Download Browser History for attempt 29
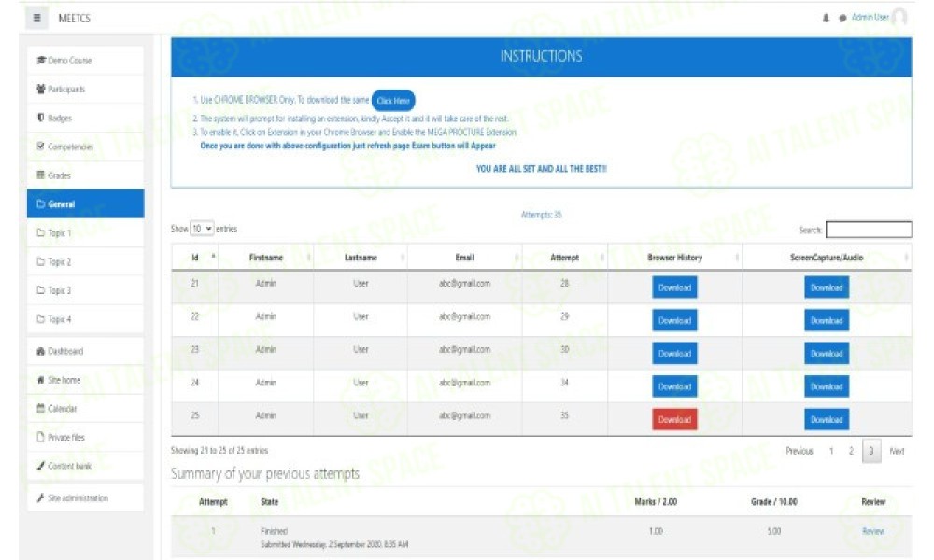Image resolution: width=934 pixels, height=560 pixels. pos(674,320)
